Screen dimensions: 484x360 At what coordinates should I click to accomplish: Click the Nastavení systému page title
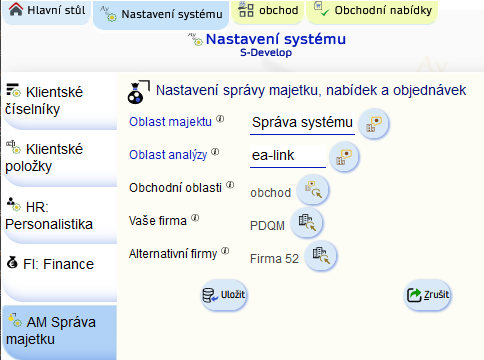pos(276,39)
